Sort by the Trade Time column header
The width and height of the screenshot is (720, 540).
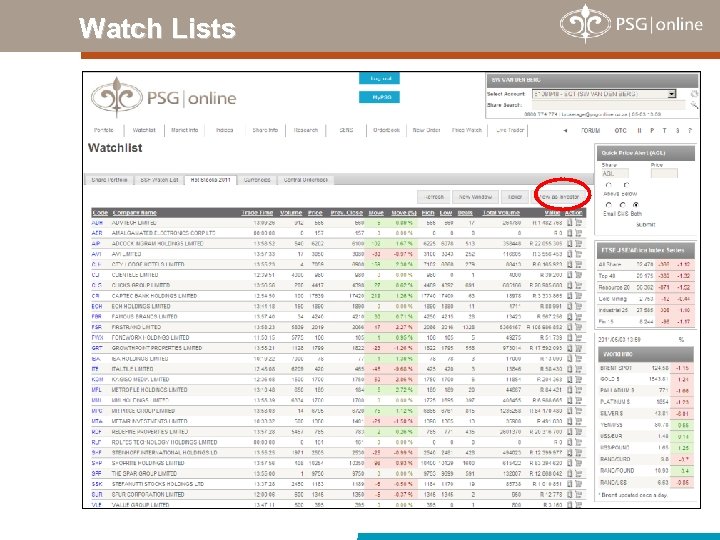click(x=257, y=213)
